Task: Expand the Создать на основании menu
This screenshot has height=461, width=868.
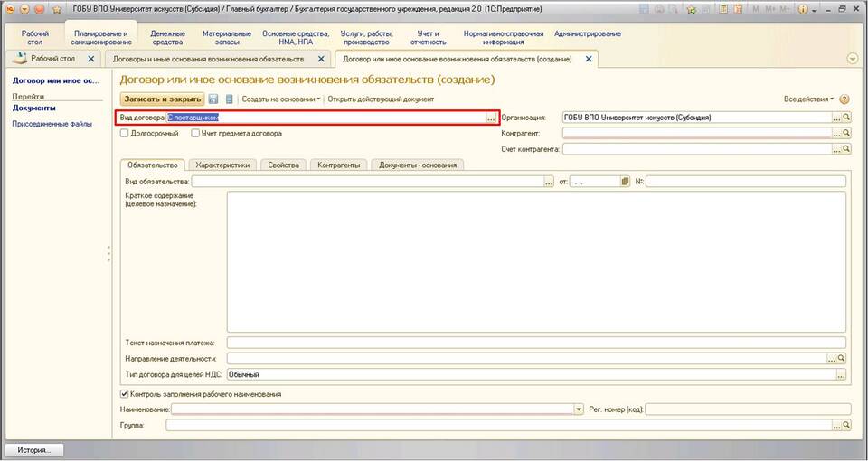Action: [x=281, y=99]
